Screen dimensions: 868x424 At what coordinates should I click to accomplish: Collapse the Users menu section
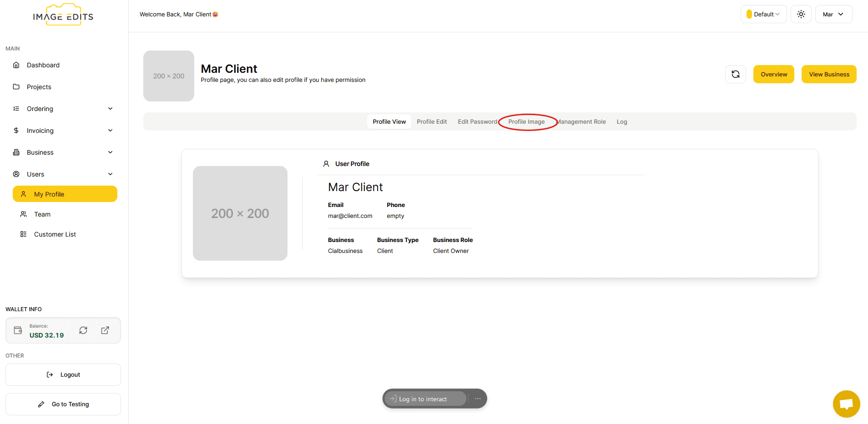point(110,174)
